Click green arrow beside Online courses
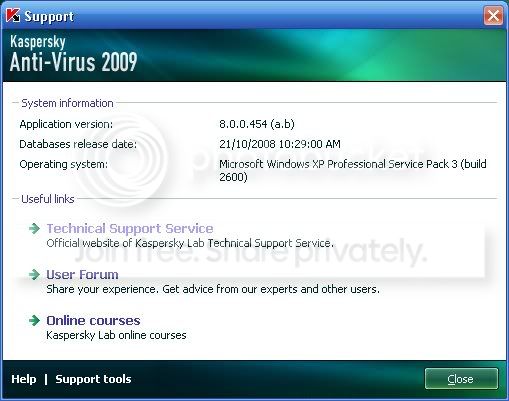509x401 pixels. point(34,321)
